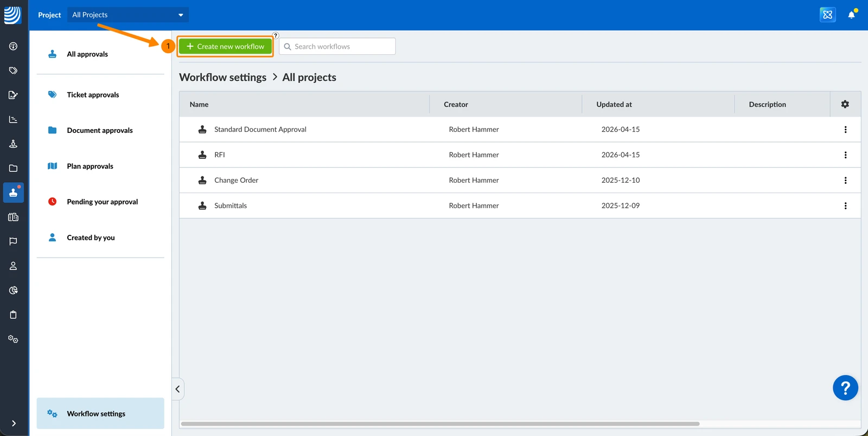Open the round blue help button
Screen dimensions: 868x436
pos(845,388)
